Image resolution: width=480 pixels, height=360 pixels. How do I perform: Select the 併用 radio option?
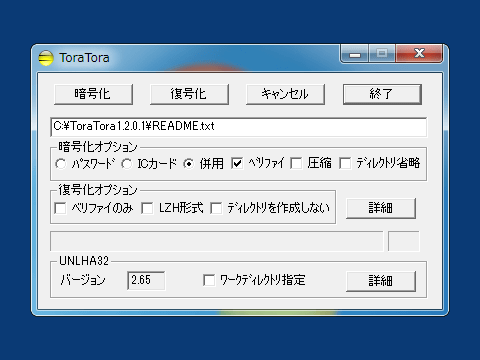coord(189,164)
